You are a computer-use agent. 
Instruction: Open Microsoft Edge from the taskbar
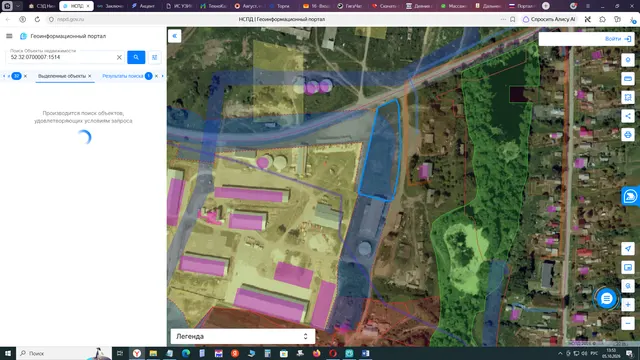pos(186,353)
